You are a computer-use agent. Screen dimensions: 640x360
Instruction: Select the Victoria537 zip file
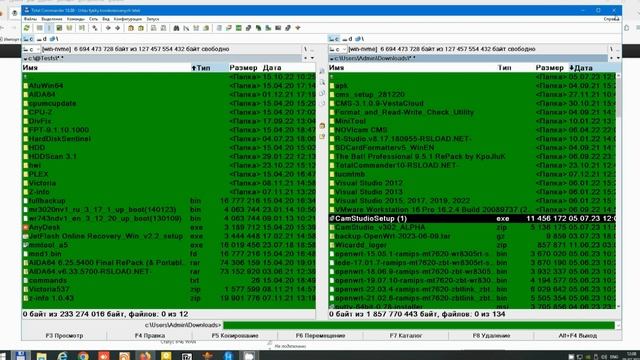[x=169, y=289]
